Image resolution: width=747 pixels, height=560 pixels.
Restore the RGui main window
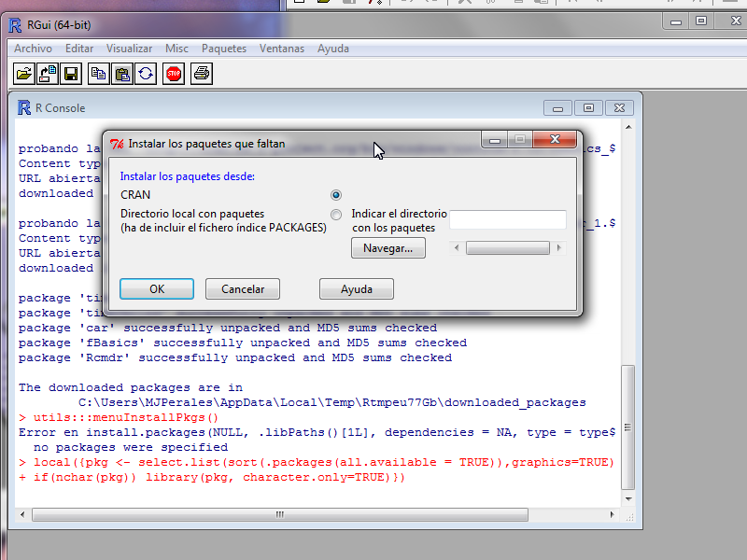[701, 21]
